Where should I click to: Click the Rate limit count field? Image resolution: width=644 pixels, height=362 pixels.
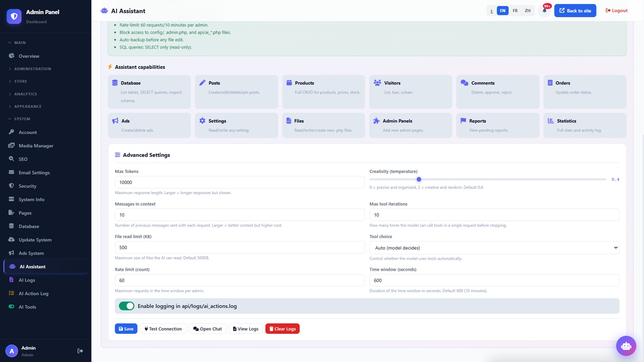point(239,280)
